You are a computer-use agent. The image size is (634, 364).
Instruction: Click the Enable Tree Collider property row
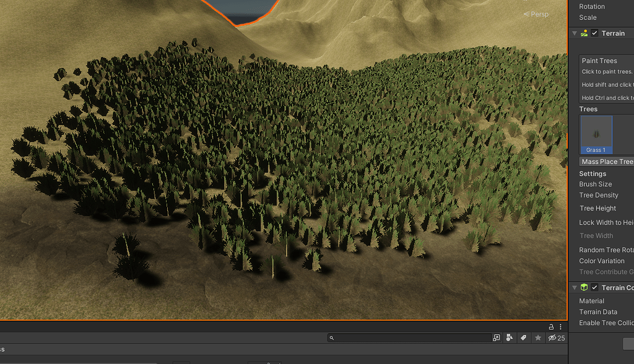pyautogui.click(x=606, y=323)
